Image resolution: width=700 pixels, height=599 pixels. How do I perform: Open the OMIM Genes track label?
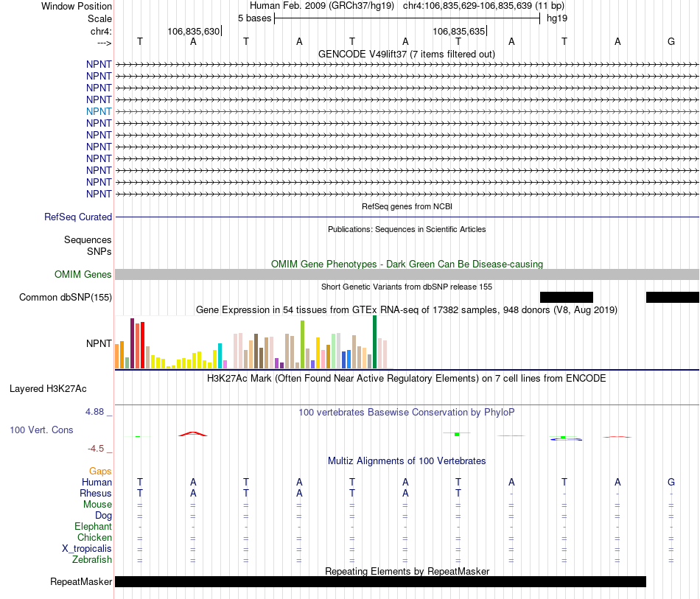83,275
